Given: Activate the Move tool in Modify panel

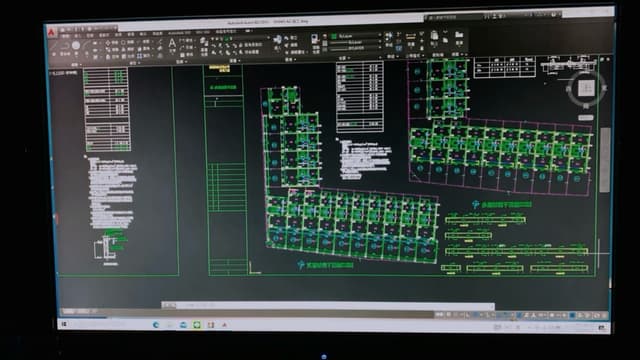Looking at the screenshot, I should [111, 42].
